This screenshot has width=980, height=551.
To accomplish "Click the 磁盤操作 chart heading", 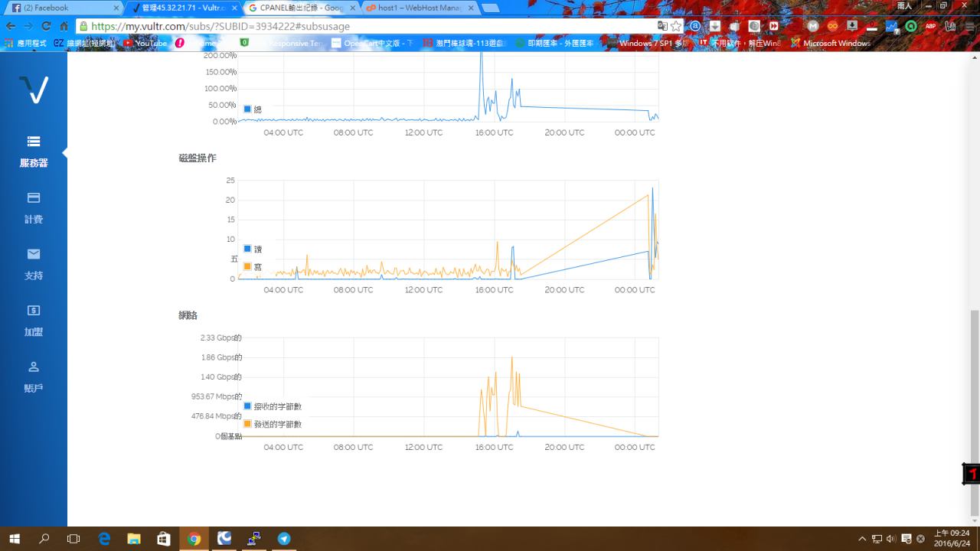I will tap(198, 158).
